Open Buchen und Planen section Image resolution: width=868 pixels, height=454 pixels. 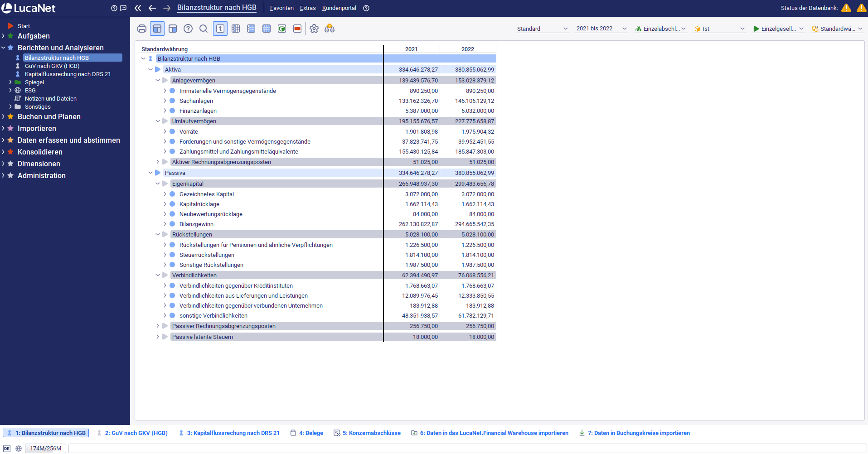(49, 116)
